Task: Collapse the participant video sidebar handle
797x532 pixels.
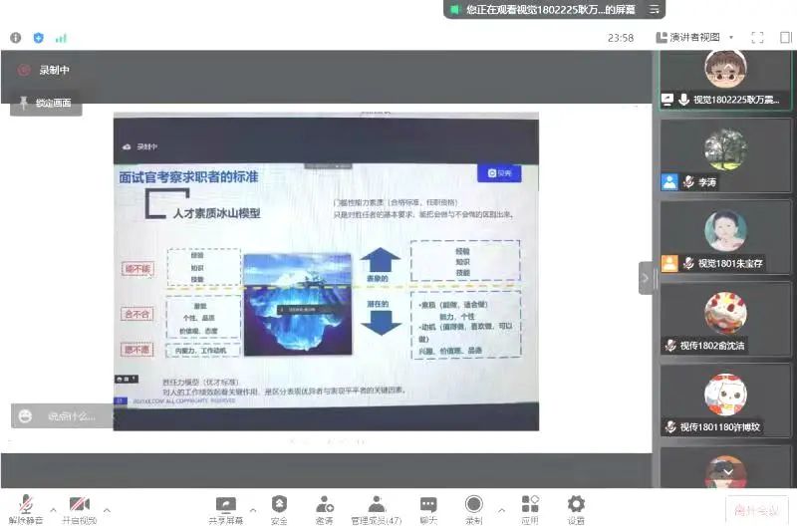Action: coord(645,278)
